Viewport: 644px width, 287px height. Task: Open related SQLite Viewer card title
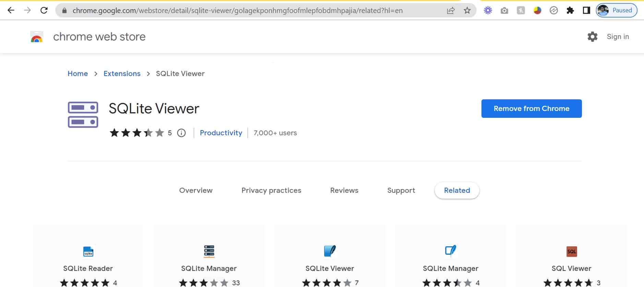330,269
